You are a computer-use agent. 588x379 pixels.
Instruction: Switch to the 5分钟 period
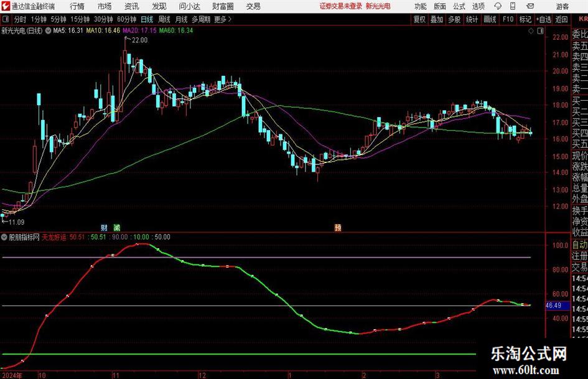coord(58,19)
